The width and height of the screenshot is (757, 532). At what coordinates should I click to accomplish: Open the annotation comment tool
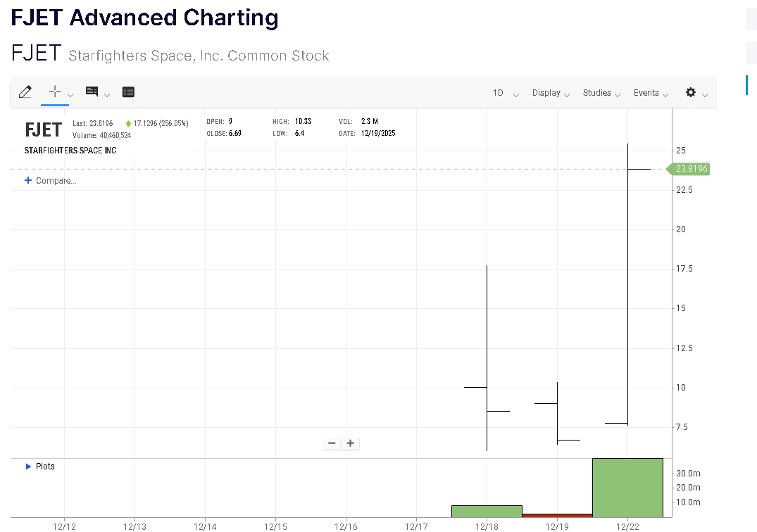[x=92, y=92]
